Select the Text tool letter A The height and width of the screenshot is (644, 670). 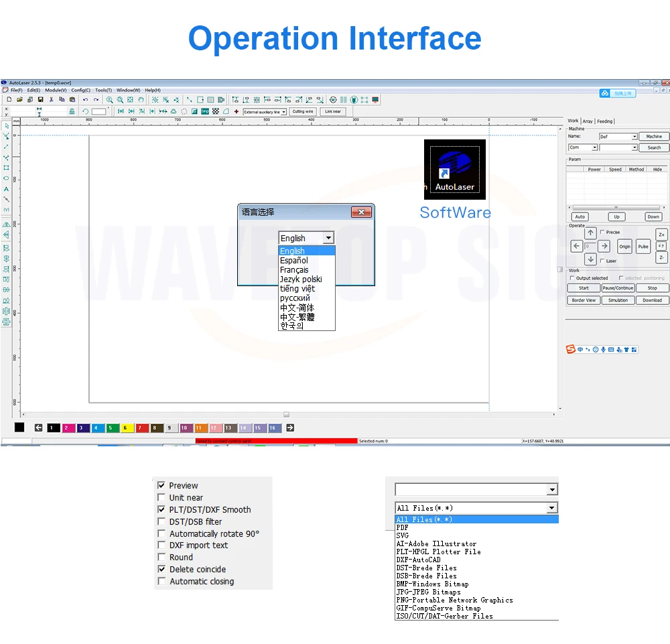pos(7,189)
